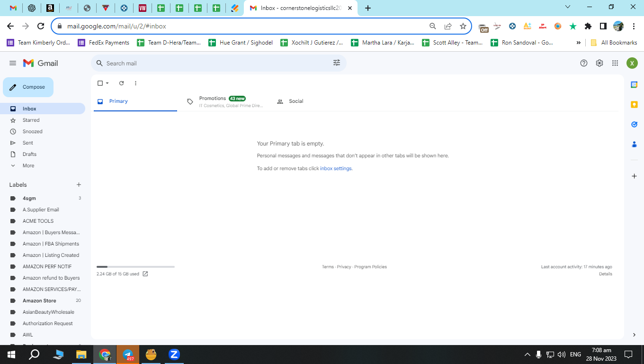Switch to the Social tab
The width and height of the screenshot is (644, 364).
click(x=315, y=101)
